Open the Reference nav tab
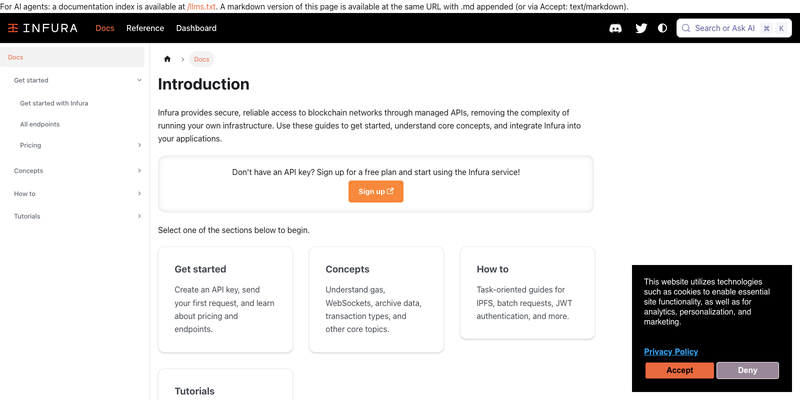Image resolution: width=800 pixels, height=400 pixels. [x=145, y=28]
